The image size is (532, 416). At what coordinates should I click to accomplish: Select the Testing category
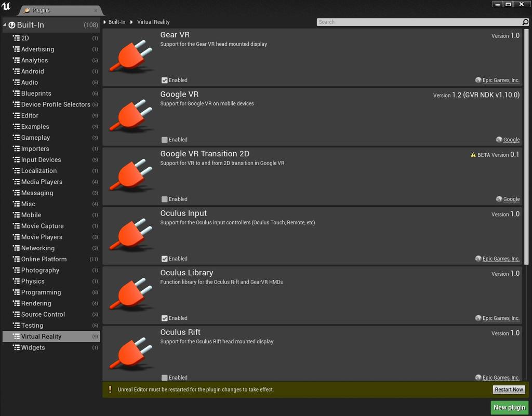coord(51,326)
